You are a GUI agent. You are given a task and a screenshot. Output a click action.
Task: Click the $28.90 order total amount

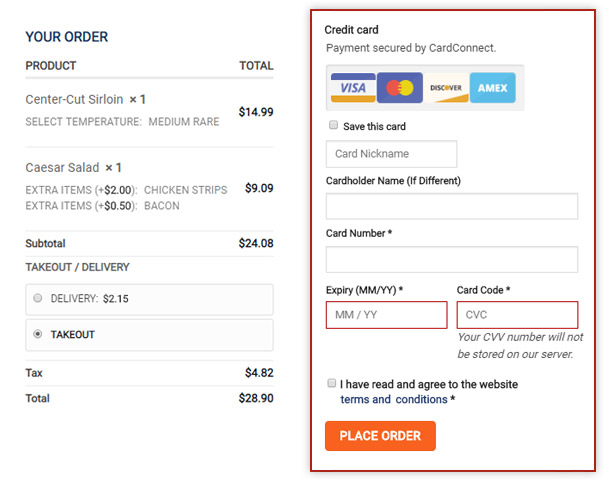(x=257, y=398)
